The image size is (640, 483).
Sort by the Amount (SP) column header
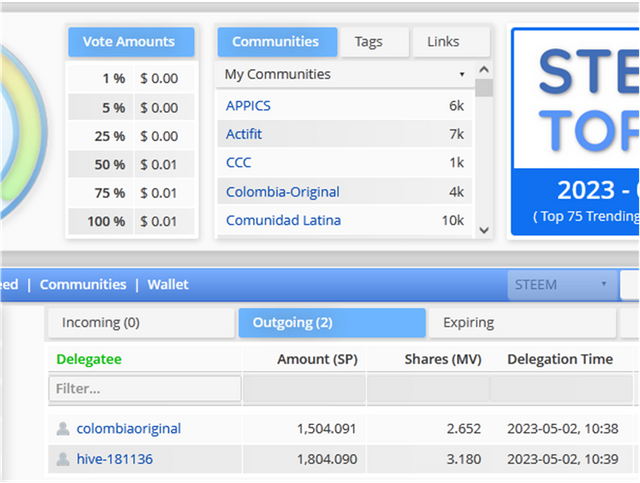[317, 359]
